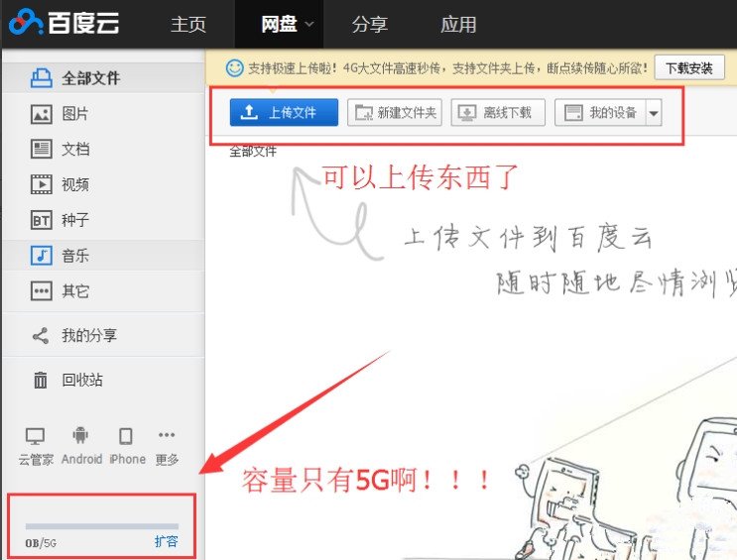The image size is (737, 560).
Task: Click the 更多 three-dots icon
Action: click(x=167, y=435)
